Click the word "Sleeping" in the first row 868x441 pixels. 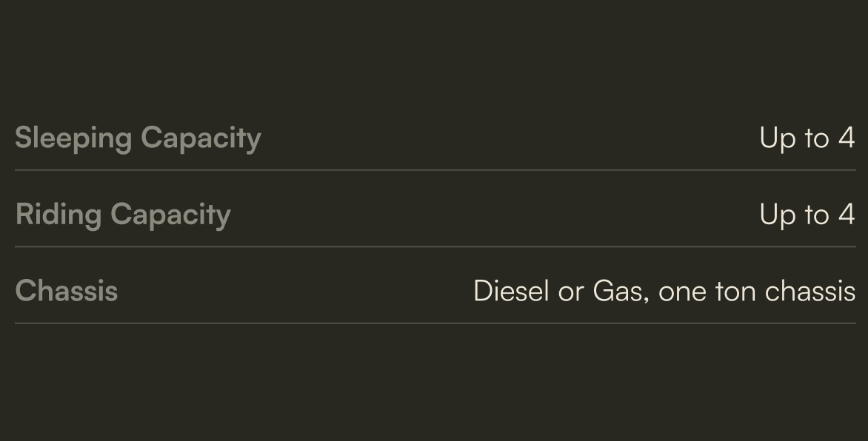[x=73, y=138]
